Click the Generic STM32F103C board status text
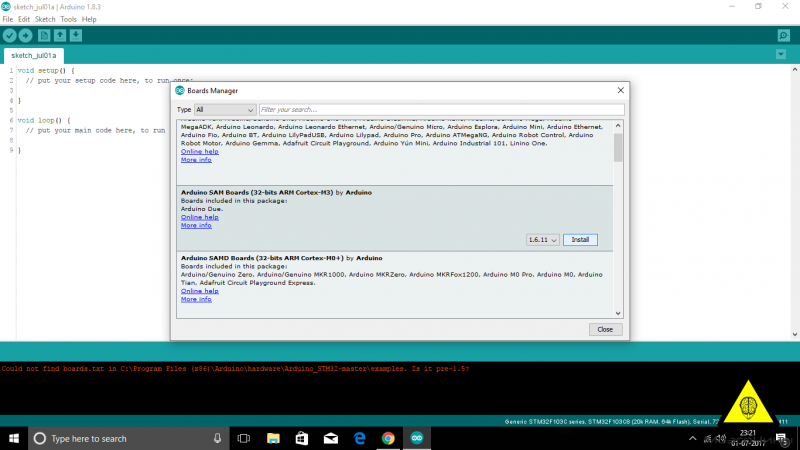800x450 pixels. [612, 422]
